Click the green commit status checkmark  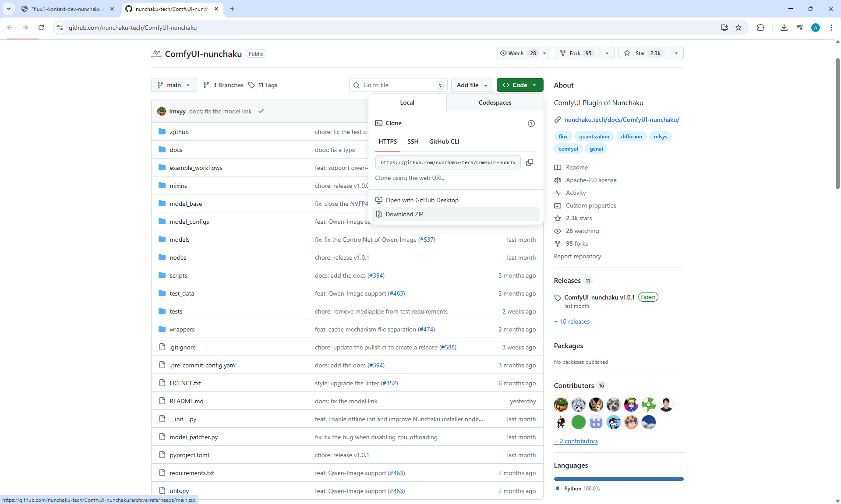coord(261,111)
